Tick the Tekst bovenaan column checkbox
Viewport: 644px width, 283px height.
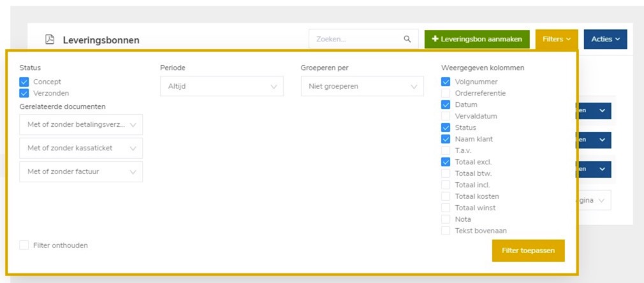(x=446, y=231)
